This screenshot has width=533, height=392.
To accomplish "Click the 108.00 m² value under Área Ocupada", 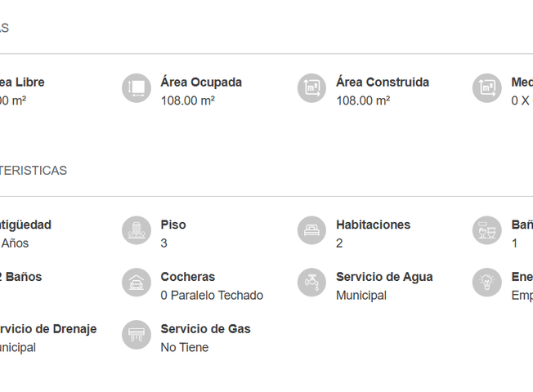I will click(x=188, y=100).
